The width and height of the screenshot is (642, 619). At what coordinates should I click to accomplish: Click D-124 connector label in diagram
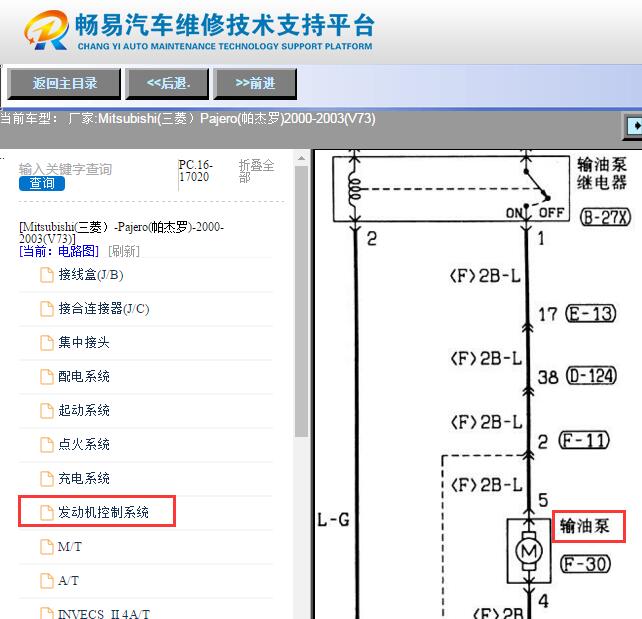click(x=592, y=376)
